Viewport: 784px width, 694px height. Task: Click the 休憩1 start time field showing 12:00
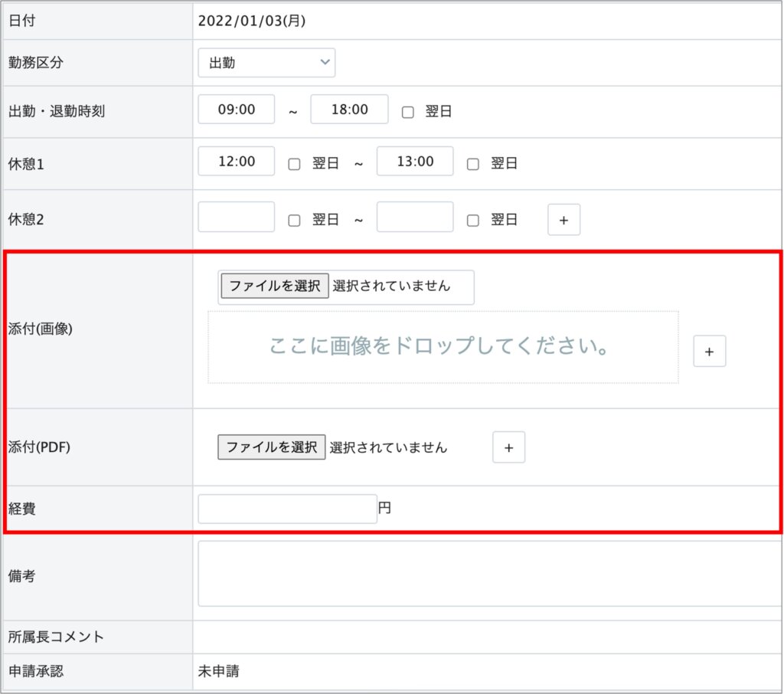click(x=236, y=162)
